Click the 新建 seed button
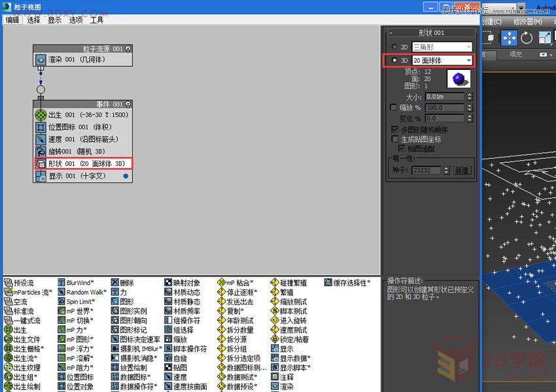 coord(462,169)
